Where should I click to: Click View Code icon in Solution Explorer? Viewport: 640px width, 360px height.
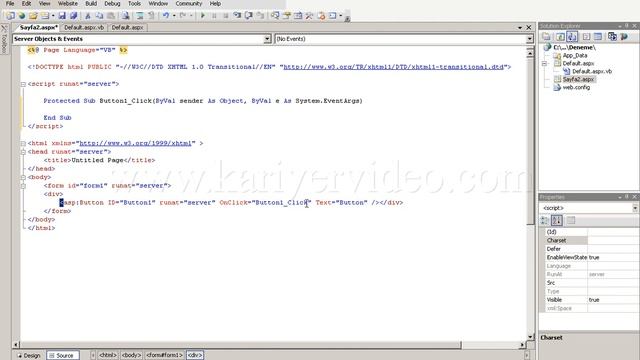[586, 37]
